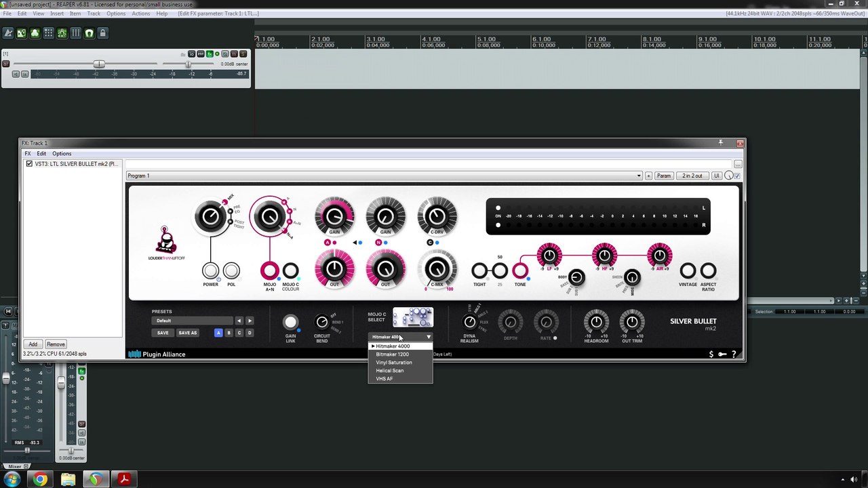Click the track pan slider
This screenshot has width=868, height=488.
coord(188,64)
